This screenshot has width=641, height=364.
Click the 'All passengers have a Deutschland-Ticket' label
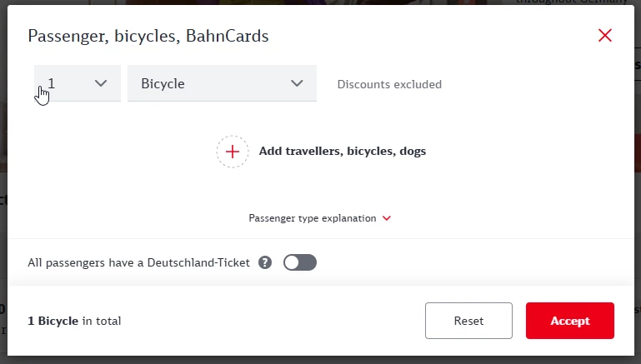point(138,263)
